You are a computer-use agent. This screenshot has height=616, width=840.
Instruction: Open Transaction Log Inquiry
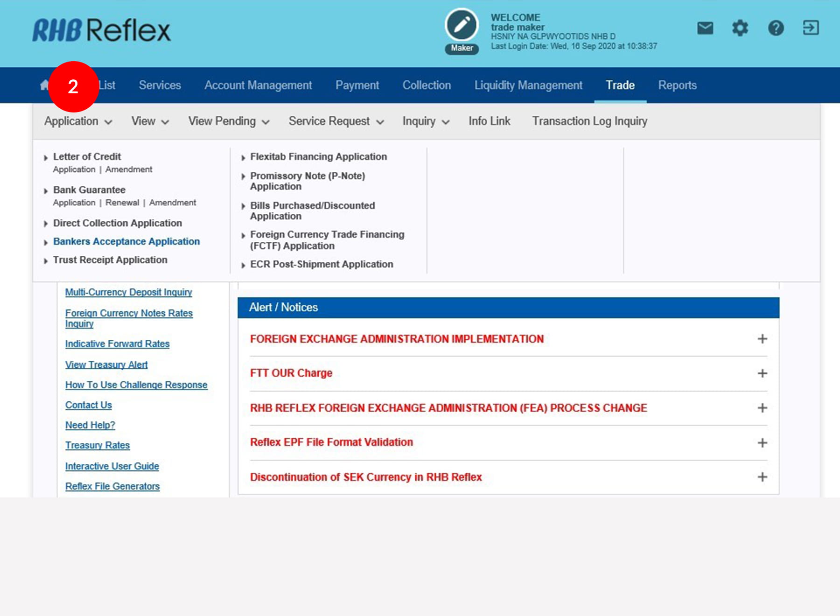[589, 121]
